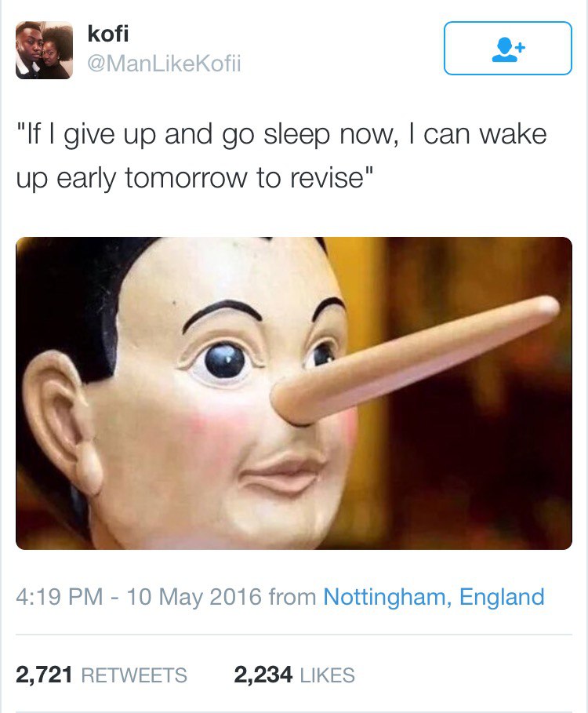The width and height of the screenshot is (588, 713).
Task: Click the LIKES label
Action: click(327, 675)
